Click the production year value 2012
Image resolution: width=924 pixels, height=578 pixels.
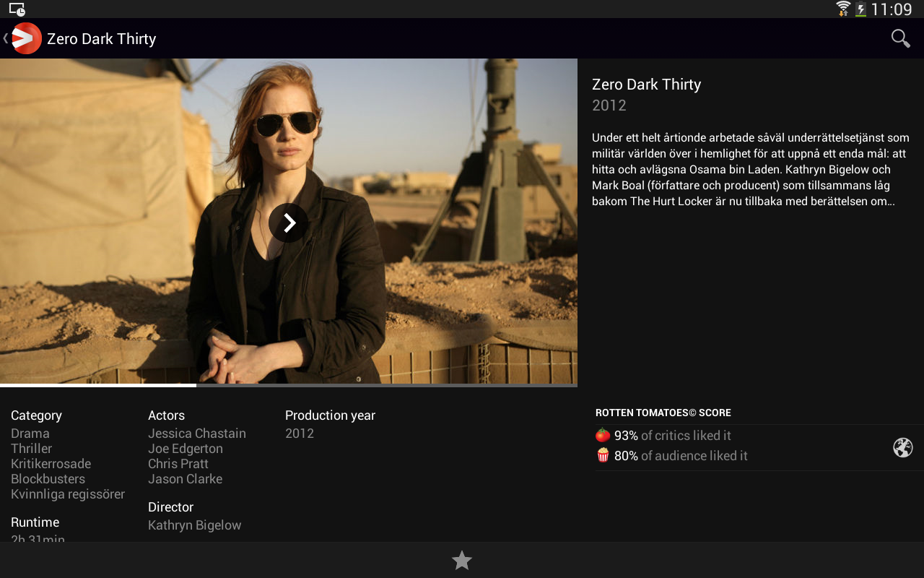[x=300, y=433]
